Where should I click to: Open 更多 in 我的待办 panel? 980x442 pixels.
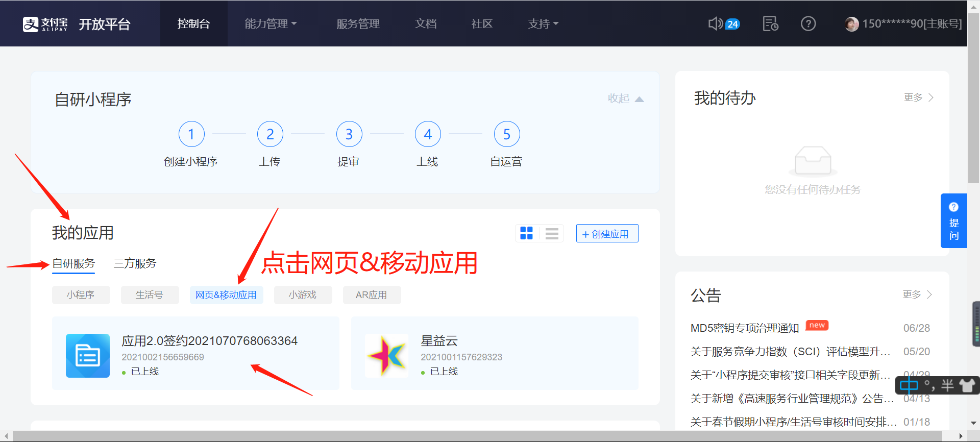point(919,97)
